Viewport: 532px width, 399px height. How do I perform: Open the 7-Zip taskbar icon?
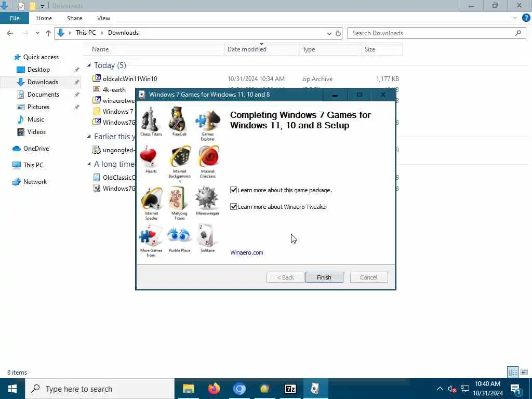[290, 389]
